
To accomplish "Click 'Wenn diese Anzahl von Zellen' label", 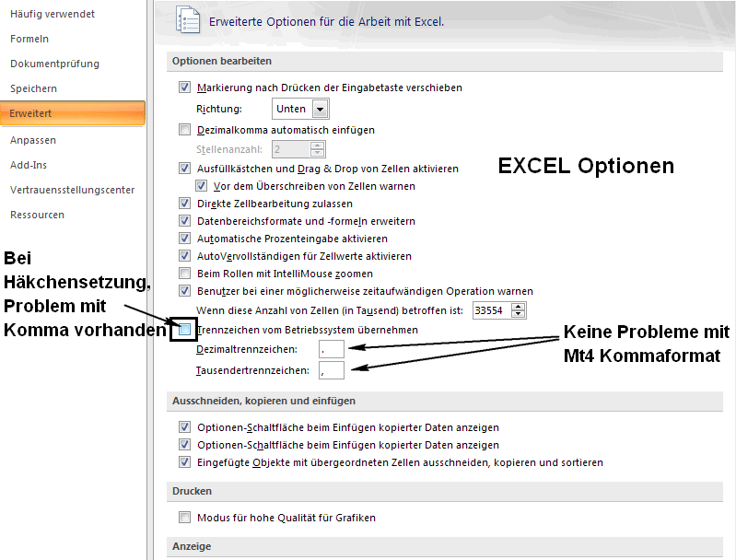I will (330, 310).
